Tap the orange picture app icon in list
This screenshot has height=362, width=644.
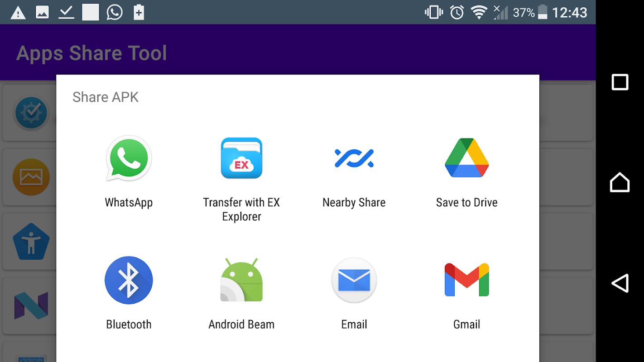pos(31,177)
